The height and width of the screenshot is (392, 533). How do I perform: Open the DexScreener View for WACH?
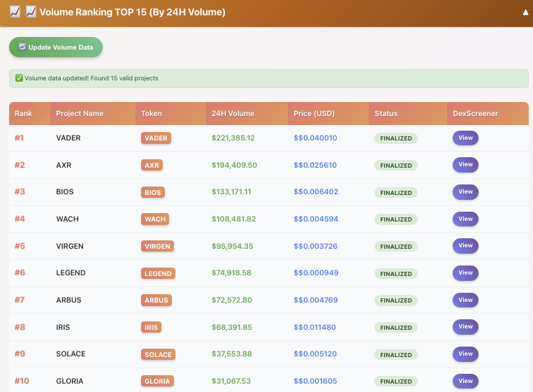pyautogui.click(x=465, y=219)
